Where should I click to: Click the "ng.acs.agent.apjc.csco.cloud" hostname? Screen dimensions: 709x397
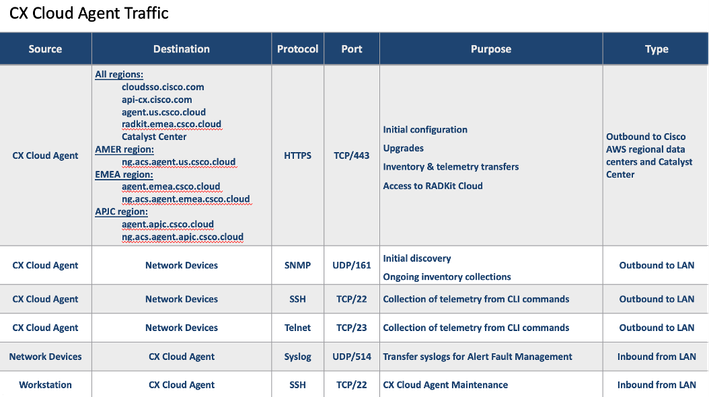click(x=182, y=237)
